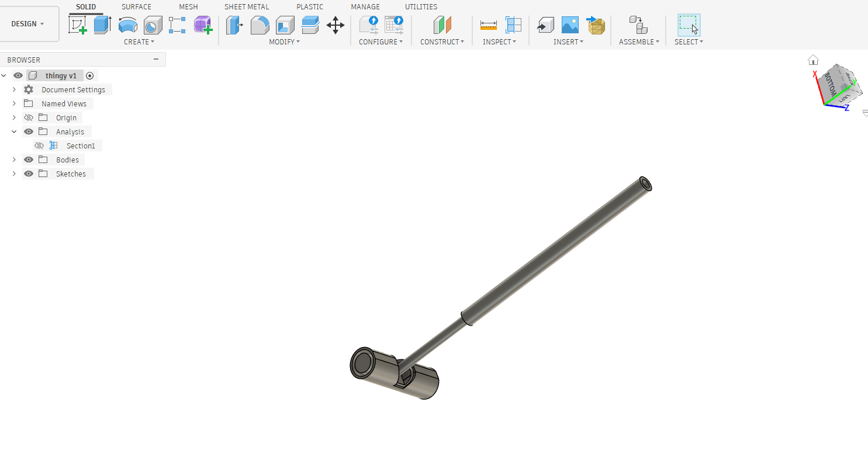868x467 pixels.
Task: Select the Create Sketch tool
Action: tap(77, 25)
